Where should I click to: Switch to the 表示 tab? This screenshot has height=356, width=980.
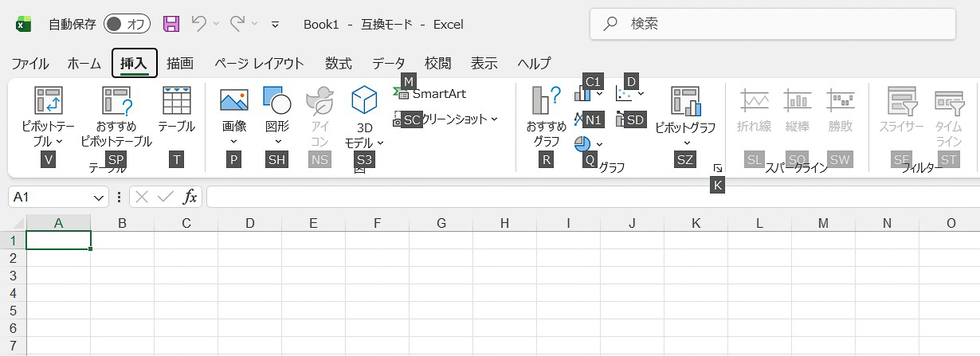484,64
